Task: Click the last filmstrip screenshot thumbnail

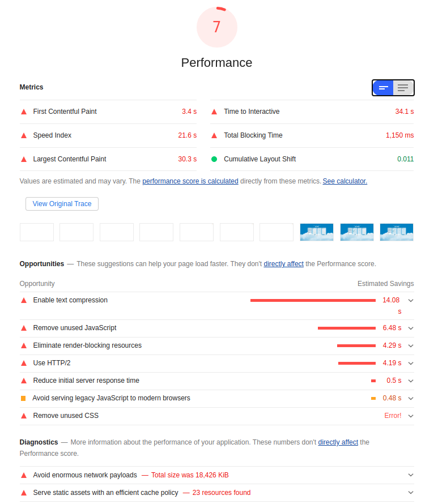Action: [x=396, y=232]
